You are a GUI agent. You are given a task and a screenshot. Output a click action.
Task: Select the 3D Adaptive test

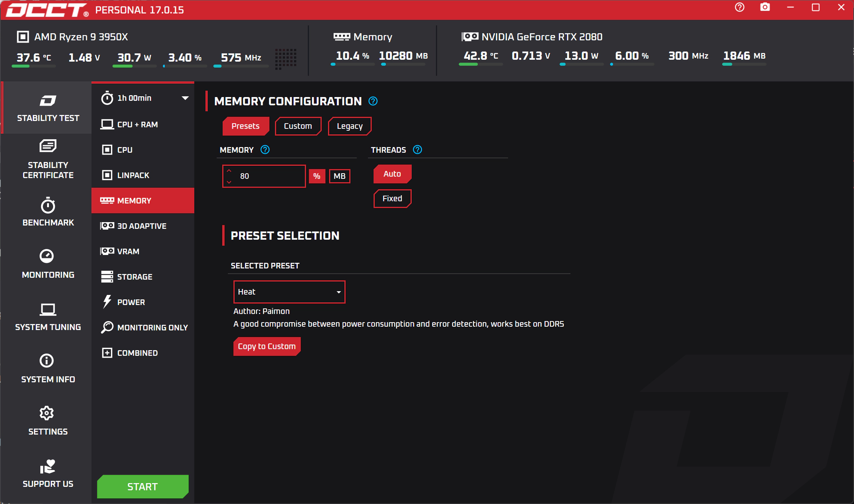[143, 226]
